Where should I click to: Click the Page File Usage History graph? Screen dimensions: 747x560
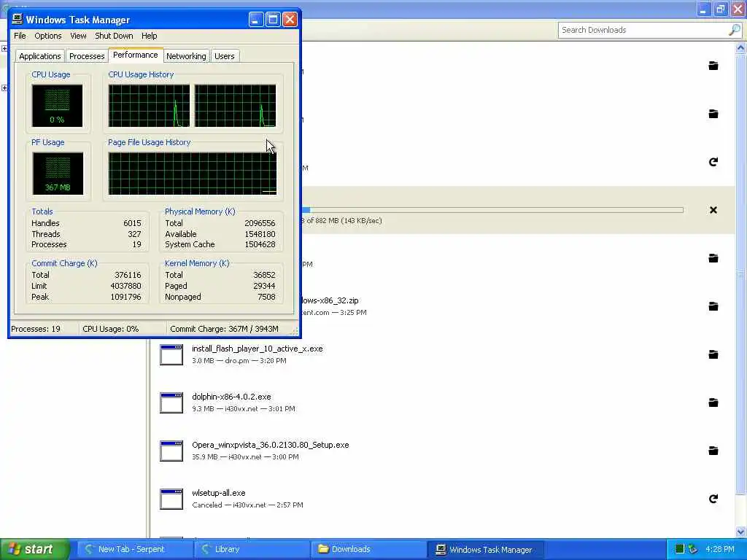[192, 174]
